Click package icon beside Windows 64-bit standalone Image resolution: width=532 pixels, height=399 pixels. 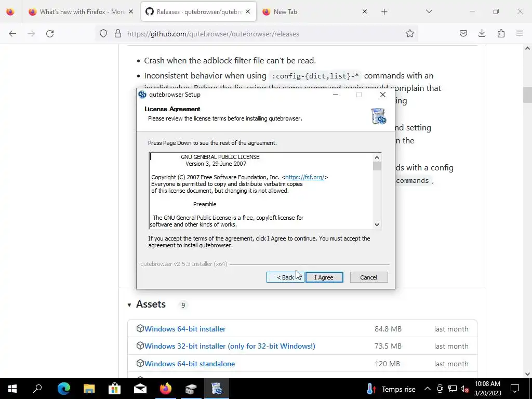point(140,363)
